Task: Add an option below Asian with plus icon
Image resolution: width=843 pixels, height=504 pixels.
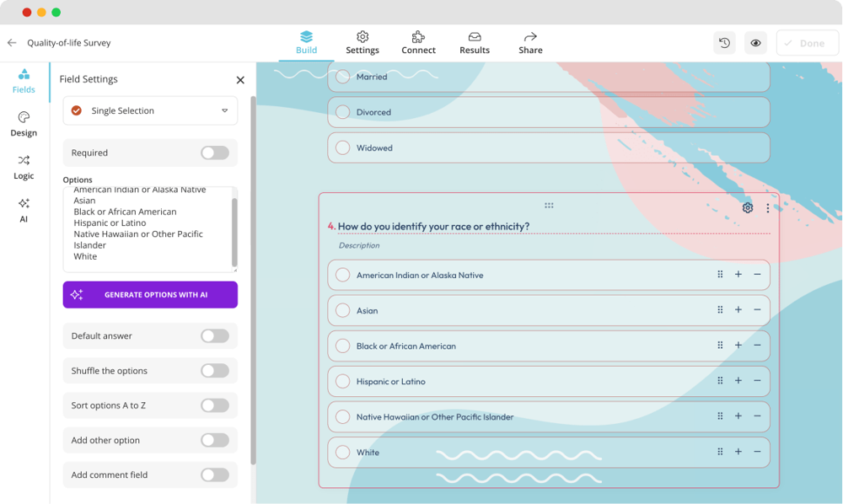Action: [x=738, y=309]
